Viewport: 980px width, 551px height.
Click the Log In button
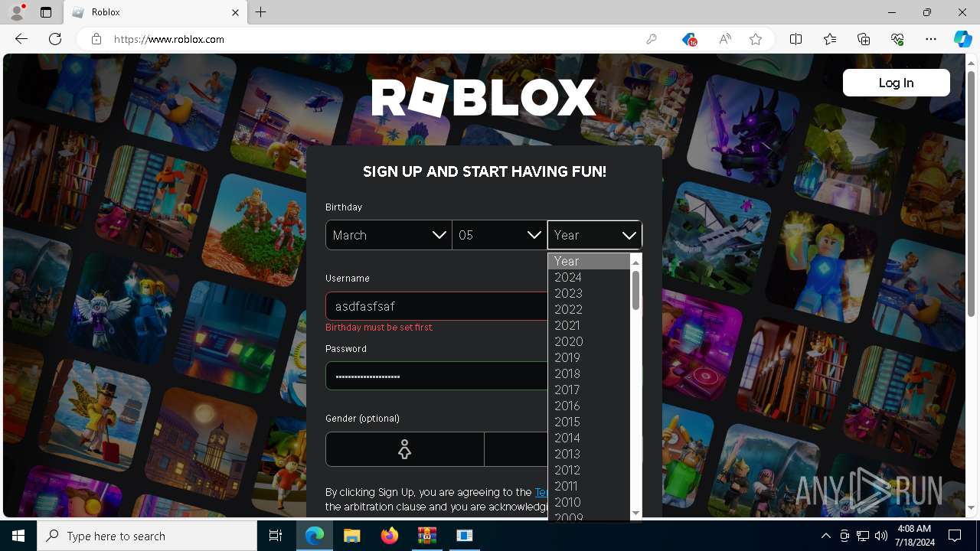896,83
